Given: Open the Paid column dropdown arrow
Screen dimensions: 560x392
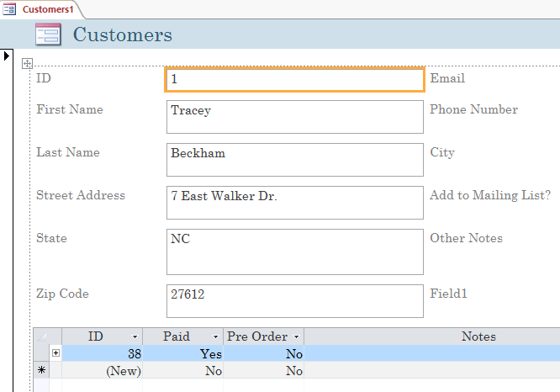Looking at the screenshot, I should pyautogui.click(x=215, y=336).
